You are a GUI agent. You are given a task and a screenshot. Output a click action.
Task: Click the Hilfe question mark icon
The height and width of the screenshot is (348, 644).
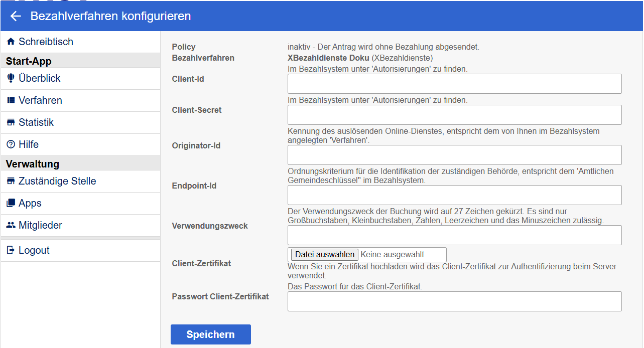pos(11,145)
